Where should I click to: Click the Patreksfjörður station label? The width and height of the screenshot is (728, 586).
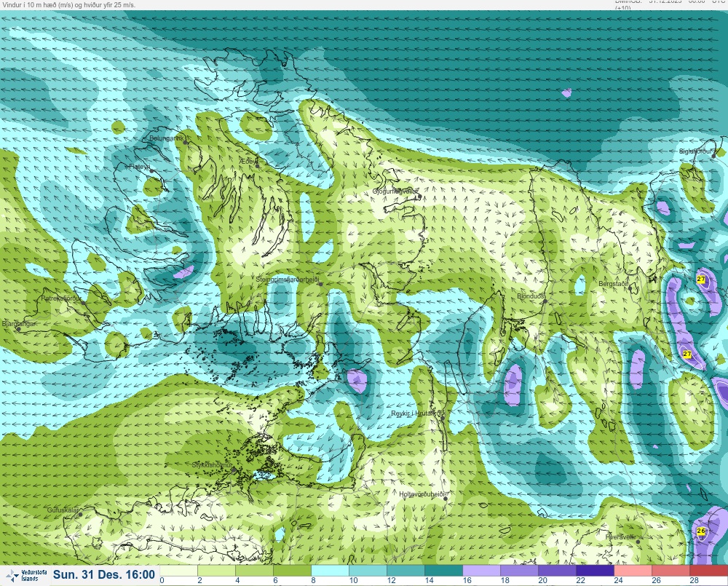[61, 298]
